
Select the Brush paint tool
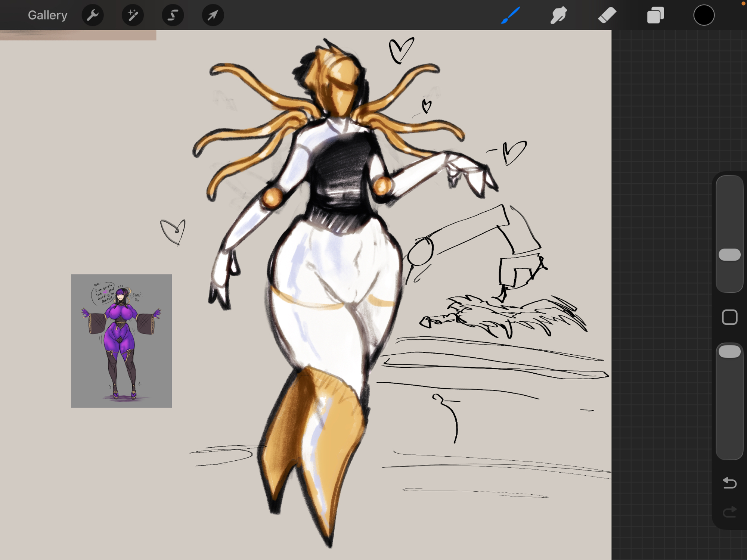point(510,15)
